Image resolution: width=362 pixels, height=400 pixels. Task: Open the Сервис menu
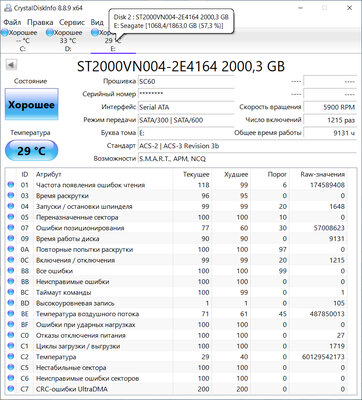(72, 22)
